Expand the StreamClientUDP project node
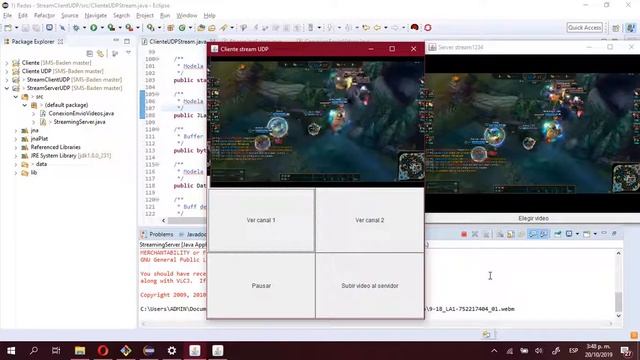 [7, 80]
